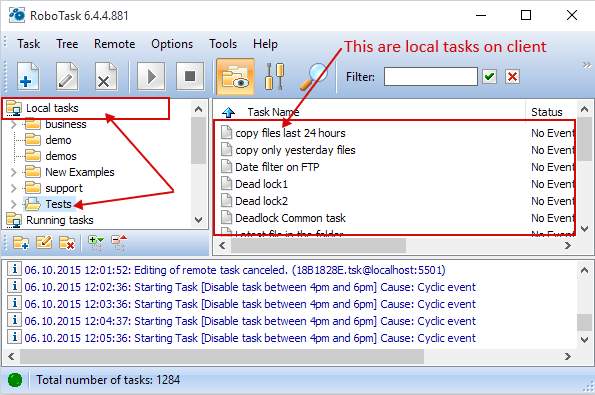Sort by Status column header

[547, 112]
